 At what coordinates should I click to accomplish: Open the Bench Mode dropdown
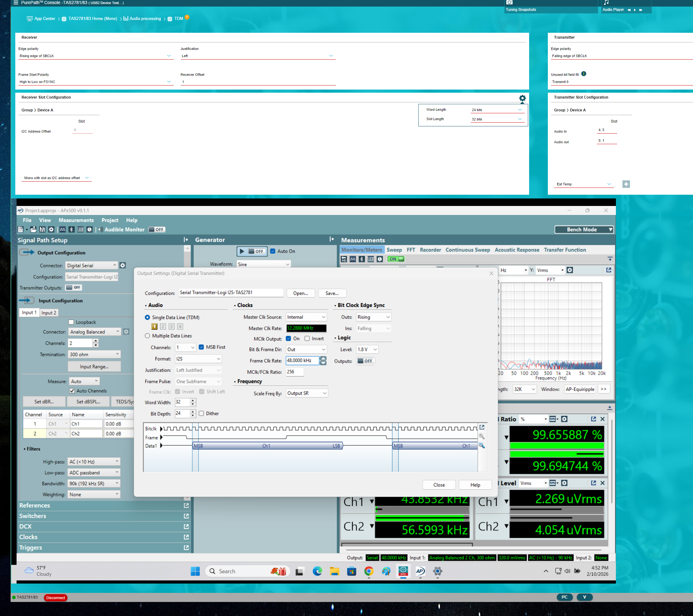coord(584,229)
